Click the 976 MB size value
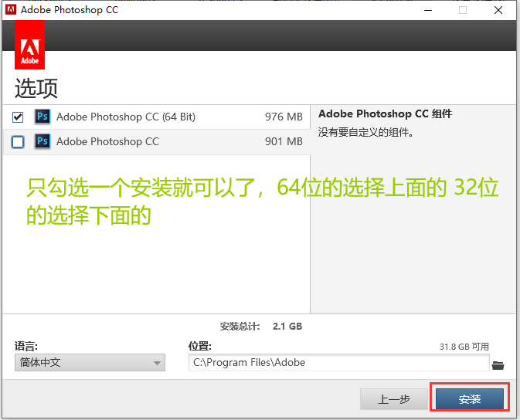 284,117
